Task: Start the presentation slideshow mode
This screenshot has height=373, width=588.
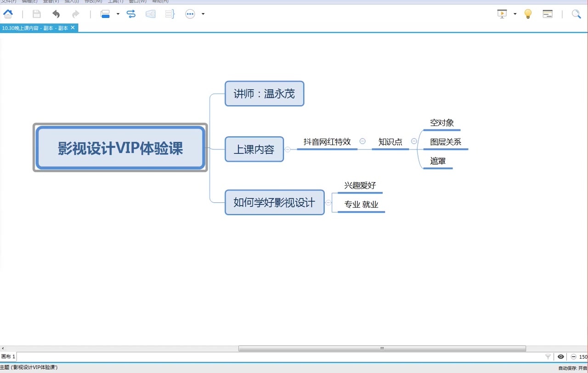Action: coord(502,14)
